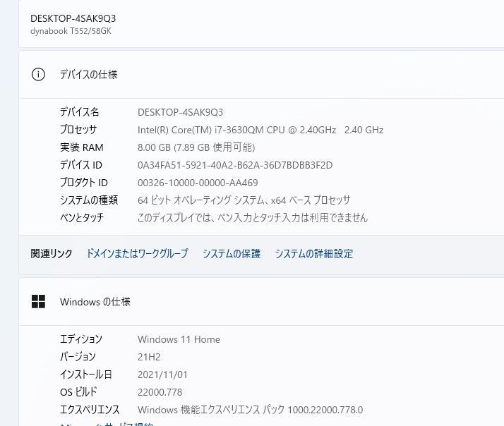Viewport: 504px width, 426px height.
Task: Open the システムの詳細設定 link
Action: point(314,253)
